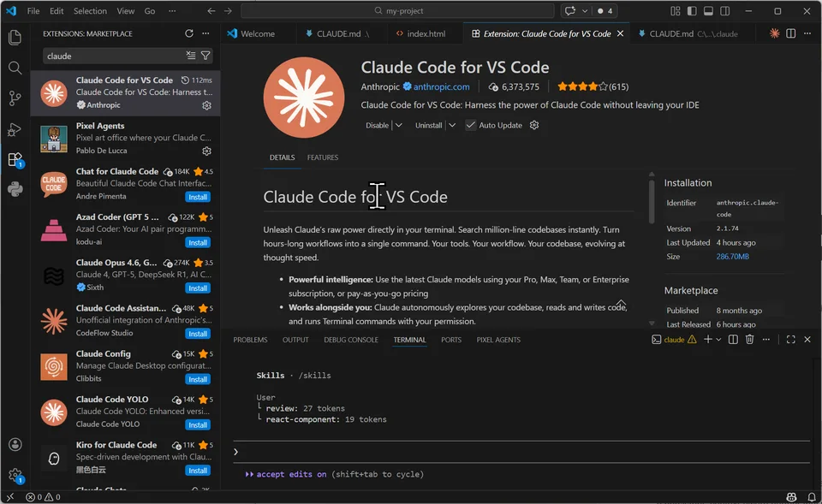This screenshot has width=822, height=504.
Task: Open the Source Control view
Action: (x=15, y=98)
